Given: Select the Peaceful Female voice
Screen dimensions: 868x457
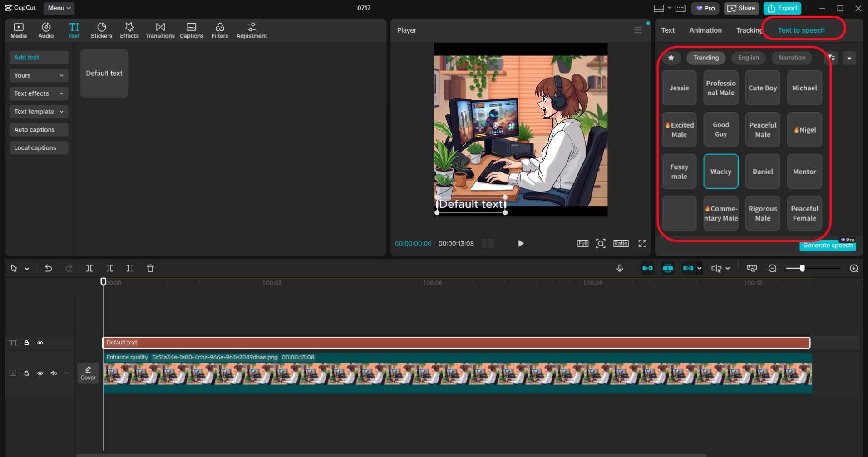Looking at the screenshot, I should click(804, 214).
